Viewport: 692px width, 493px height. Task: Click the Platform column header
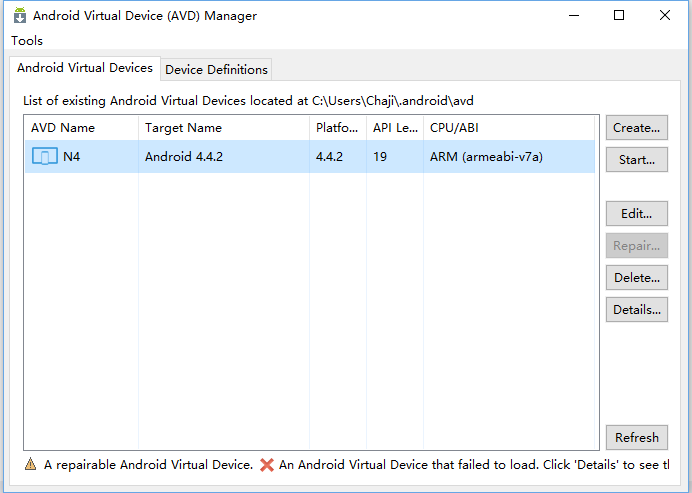pyautogui.click(x=337, y=128)
